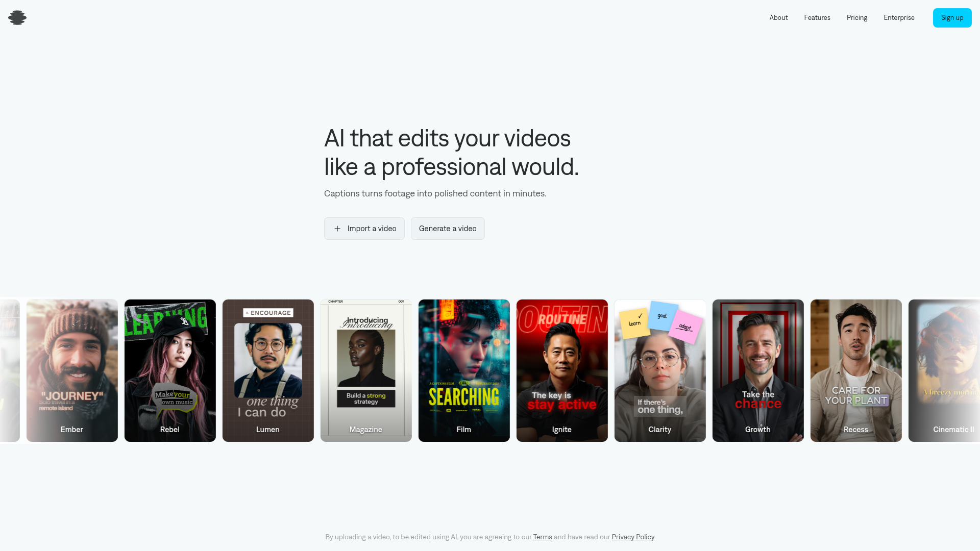Select the Recess video template
The image size is (980, 551).
click(856, 370)
